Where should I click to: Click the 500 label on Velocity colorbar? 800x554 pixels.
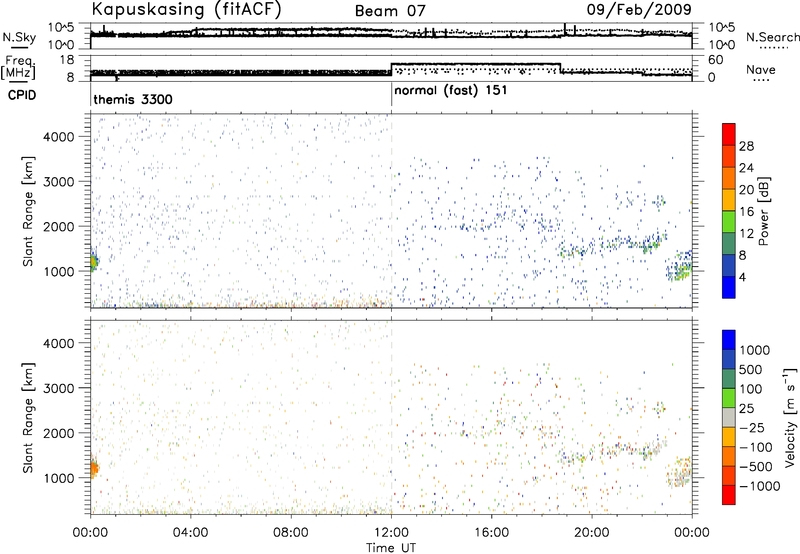751,370
